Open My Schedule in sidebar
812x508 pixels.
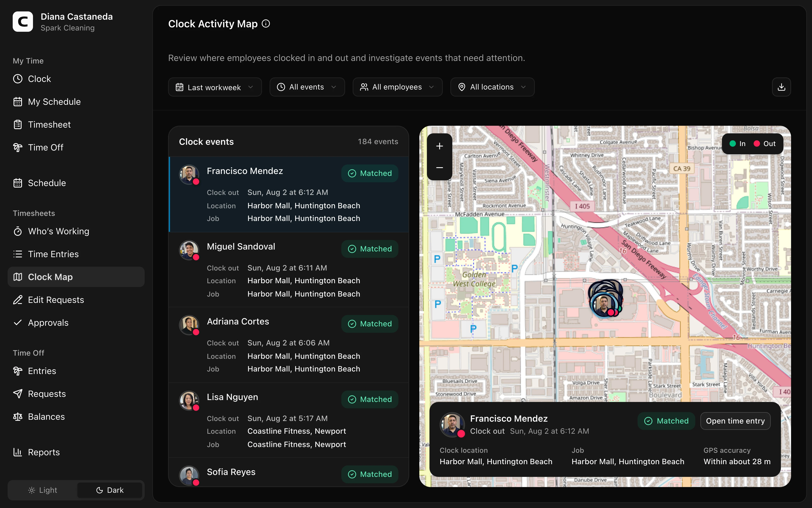[x=76, y=102]
